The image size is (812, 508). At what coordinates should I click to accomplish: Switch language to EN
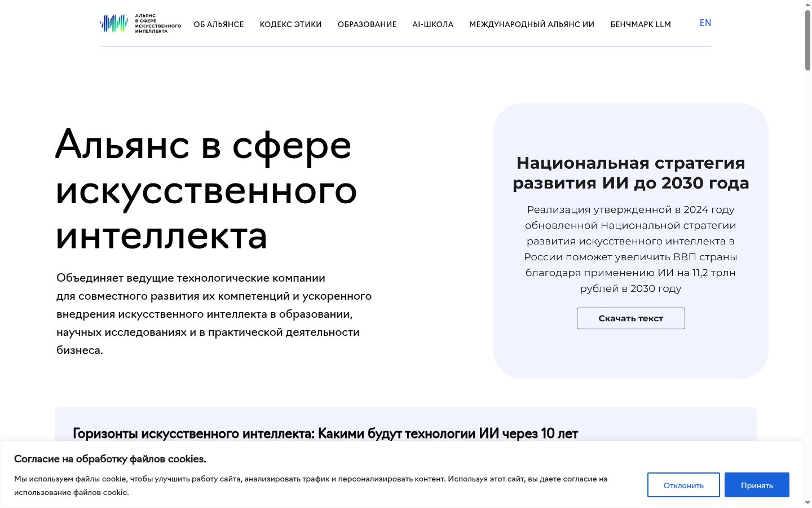[705, 23]
